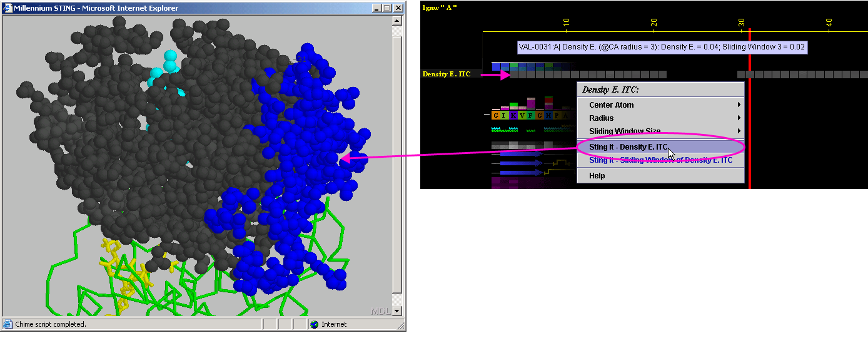The height and width of the screenshot is (338, 868).
Task: Click ruler position 40 label
Action: pos(829,22)
